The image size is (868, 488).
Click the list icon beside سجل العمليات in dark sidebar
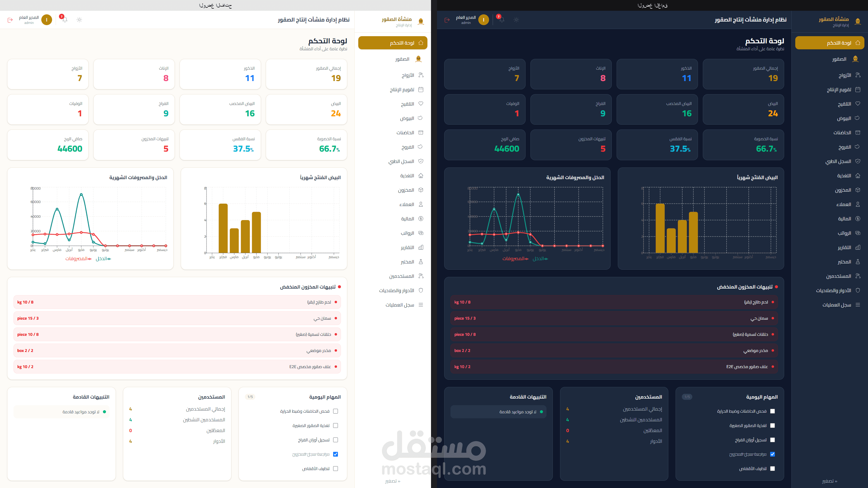click(858, 305)
